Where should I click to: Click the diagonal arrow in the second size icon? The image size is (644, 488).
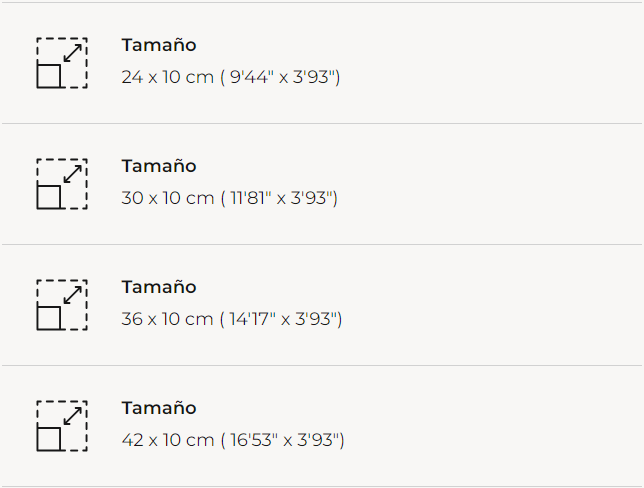pyautogui.click(x=72, y=173)
